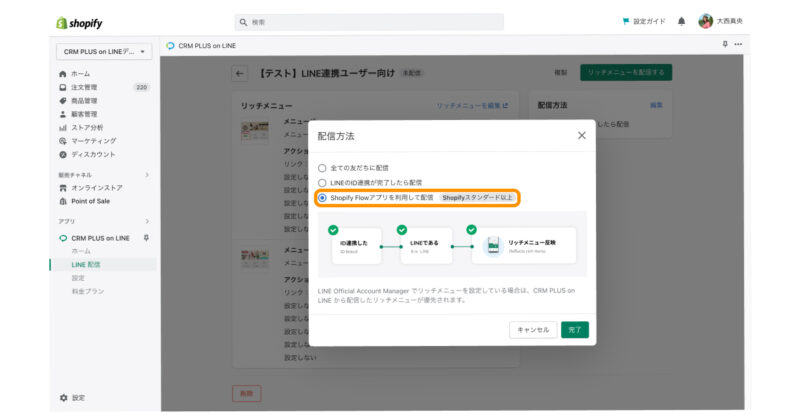Click the products tag icon

pyautogui.click(x=63, y=101)
